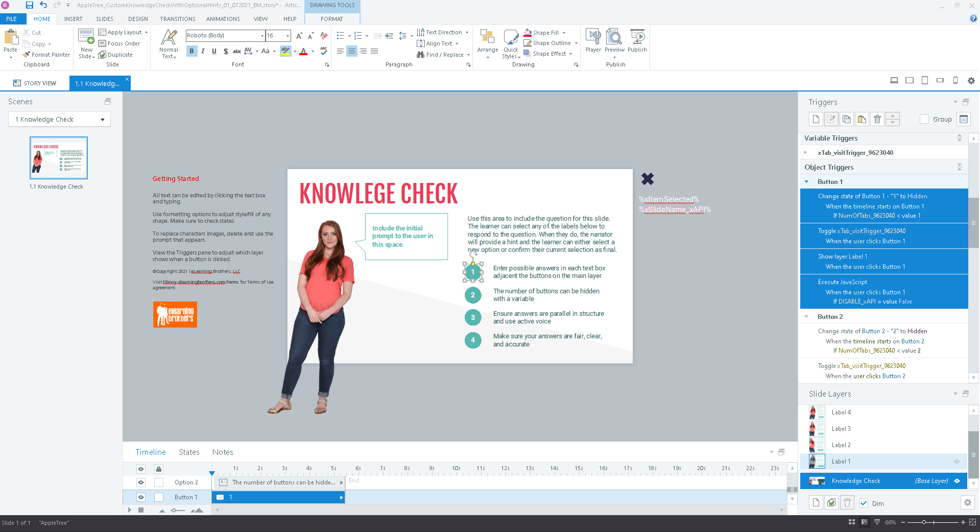
Task: Open the Knowledge Check scene dropdown
Action: point(102,120)
